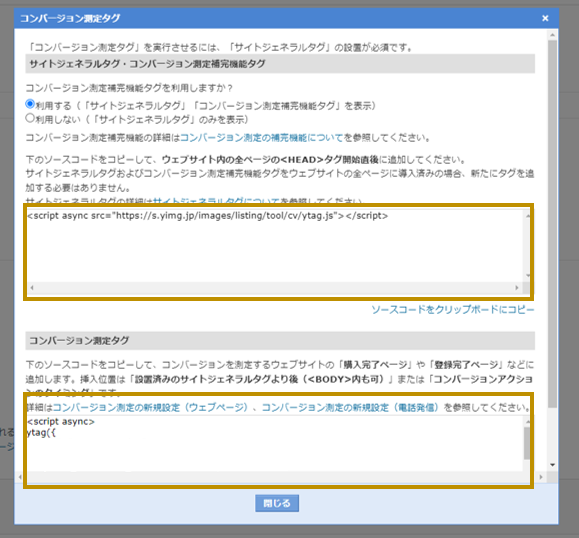Click first code box horizontal scroll left arrow

click(32, 288)
